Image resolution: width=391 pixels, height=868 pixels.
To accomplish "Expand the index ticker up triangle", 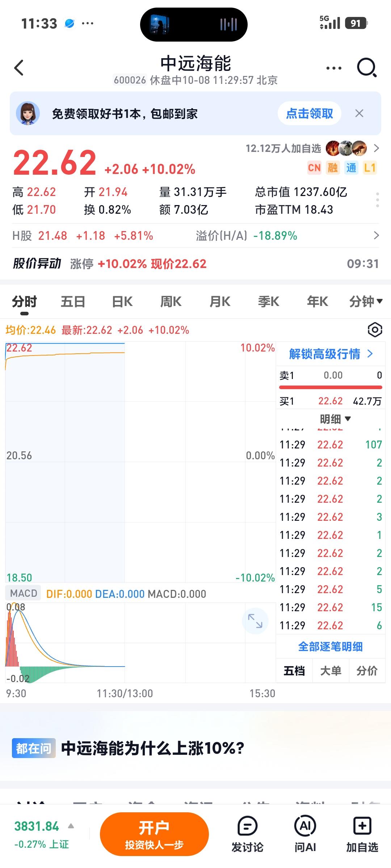I will point(71,826).
